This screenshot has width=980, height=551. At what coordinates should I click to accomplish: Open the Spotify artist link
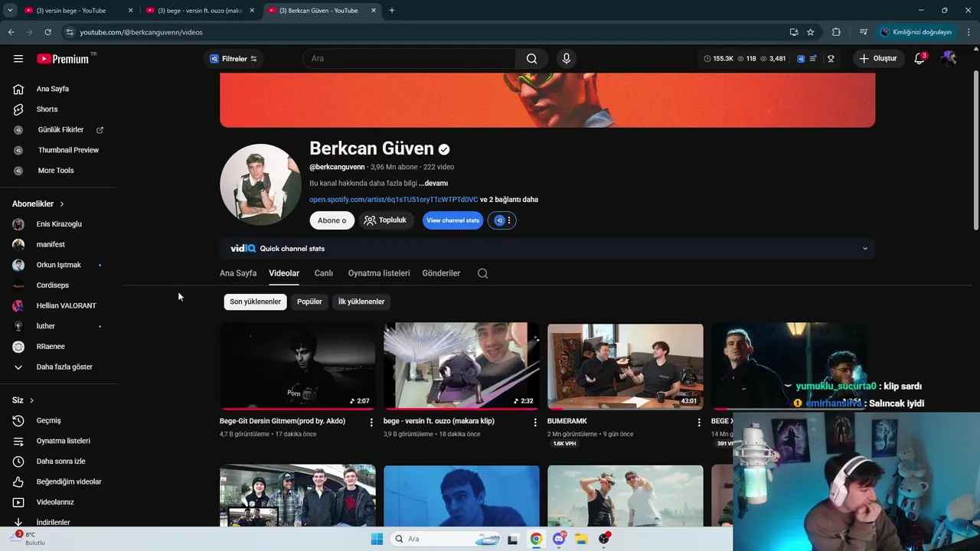click(394, 200)
